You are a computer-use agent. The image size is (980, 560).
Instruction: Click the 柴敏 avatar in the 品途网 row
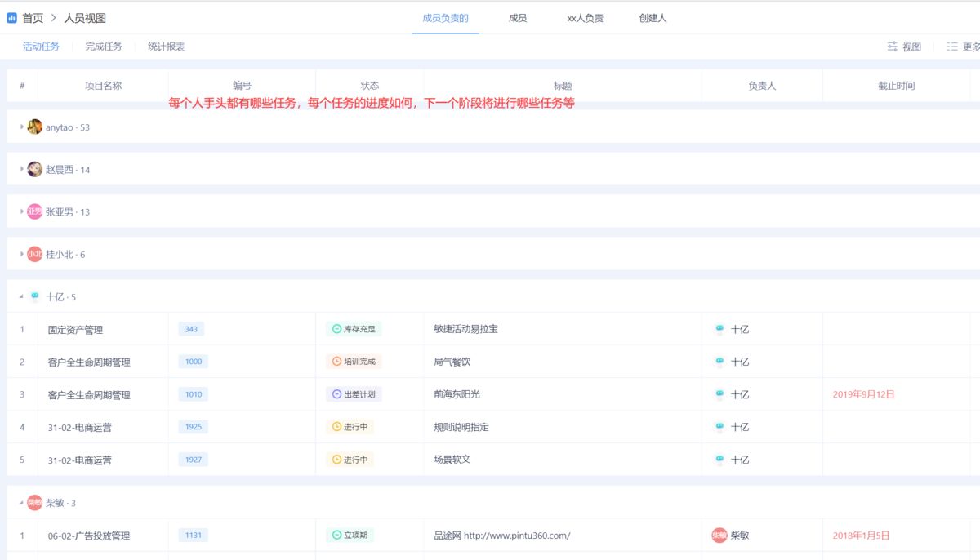point(719,536)
